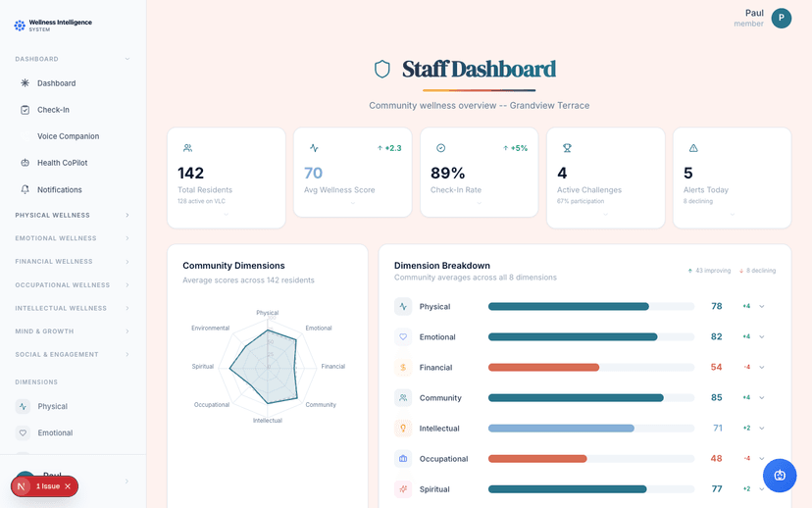The height and width of the screenshot is (508, 812).
Task: Click the Financial dollar icon in the Dimension Breakdown
Action: coord(403,368)
